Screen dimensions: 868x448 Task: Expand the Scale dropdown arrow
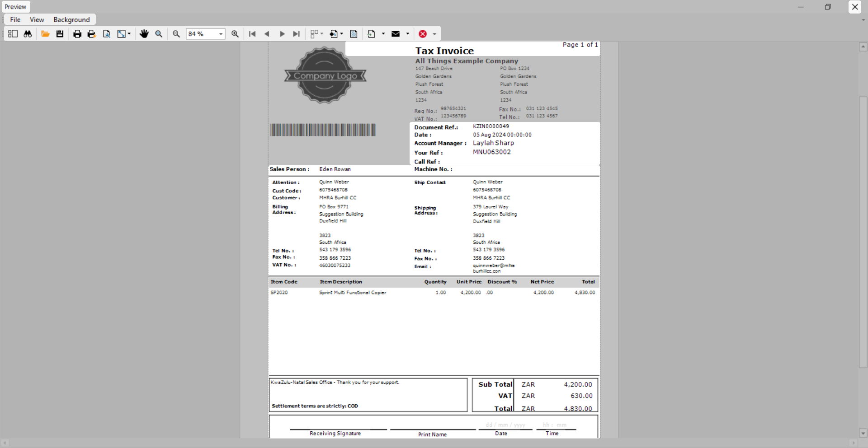pos(129,34)
